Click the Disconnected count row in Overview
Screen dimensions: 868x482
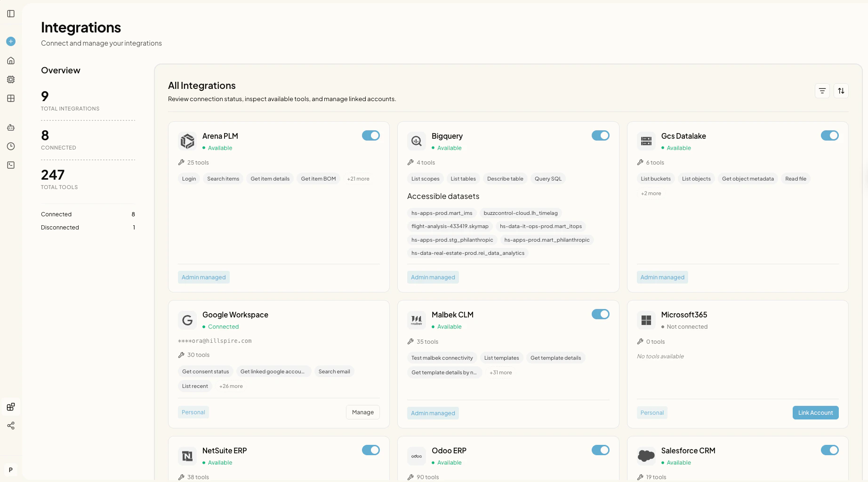[x=88, y=227]
